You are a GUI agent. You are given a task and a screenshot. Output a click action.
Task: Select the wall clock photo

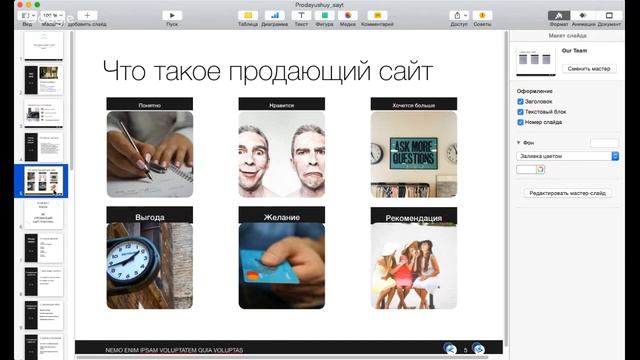pyautogui.click(x=150, y=266)
